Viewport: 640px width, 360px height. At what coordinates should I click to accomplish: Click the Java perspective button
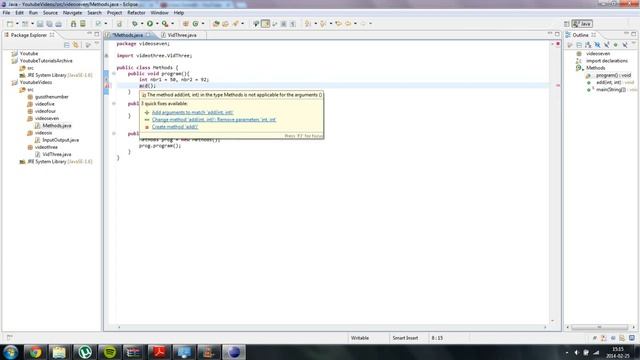point(582,24)
